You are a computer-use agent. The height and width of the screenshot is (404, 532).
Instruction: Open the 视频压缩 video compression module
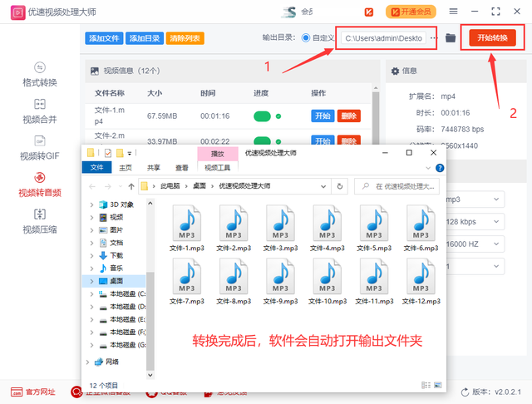click(x=40, y=221)
